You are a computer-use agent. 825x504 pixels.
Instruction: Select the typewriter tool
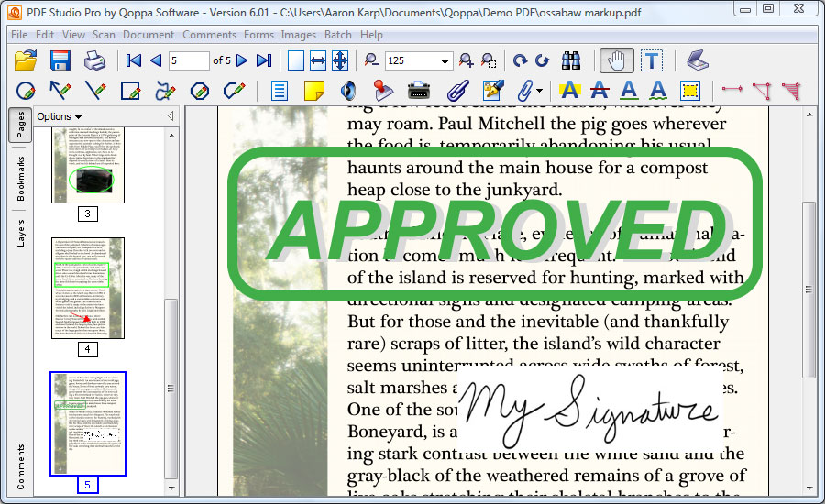coord(419,91)
